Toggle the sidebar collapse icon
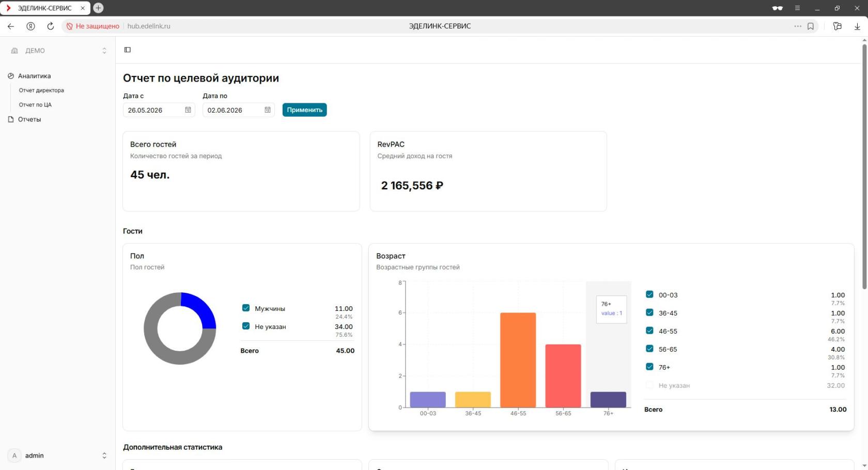 click(128, 50)
